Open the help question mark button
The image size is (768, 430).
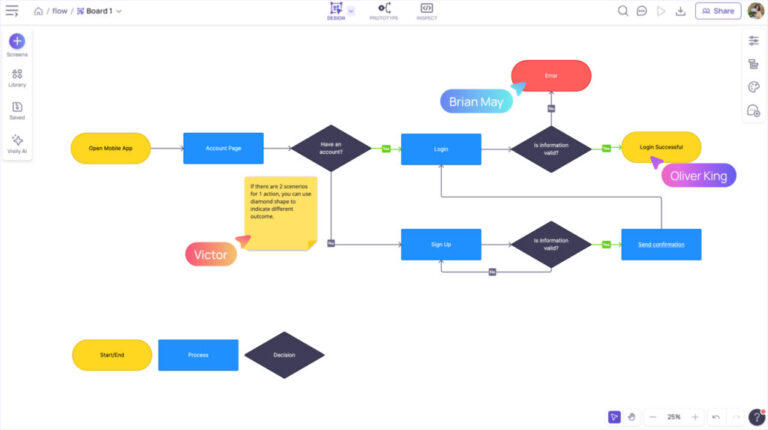pyautogui.click(x=757, y=417)
